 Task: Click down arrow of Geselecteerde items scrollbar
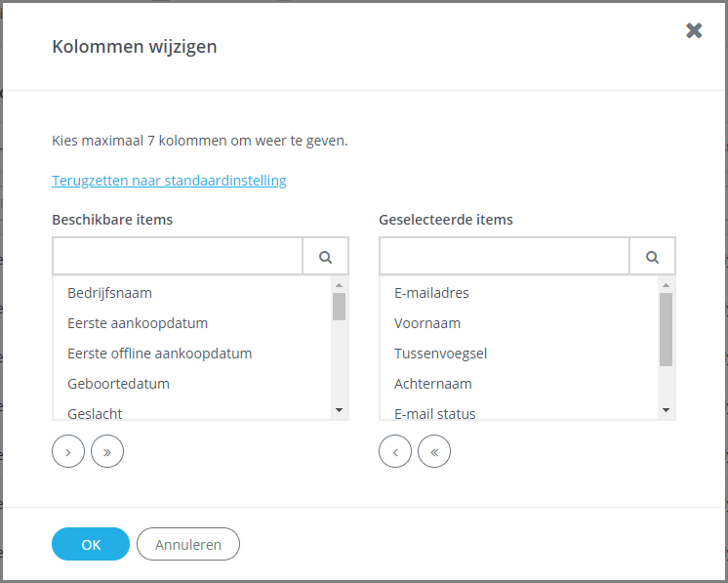pyautogui.click(x=666, y=410)
